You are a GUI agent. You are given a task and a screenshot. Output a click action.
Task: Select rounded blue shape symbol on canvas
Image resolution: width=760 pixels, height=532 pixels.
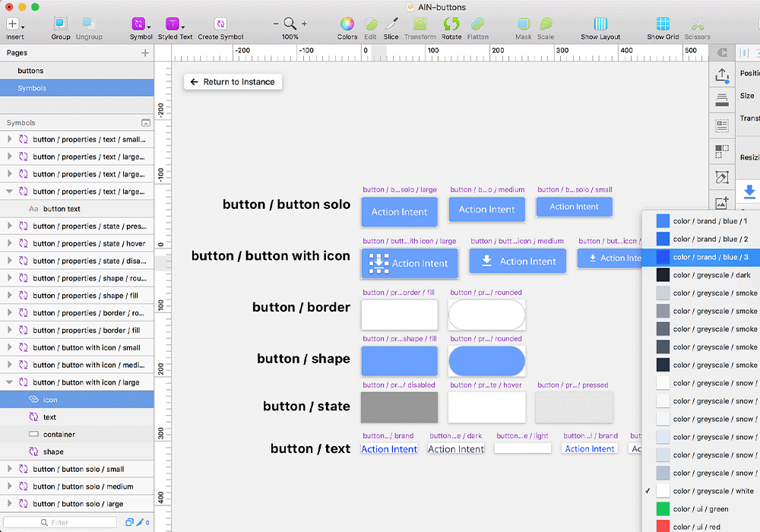tap(486, 361)
